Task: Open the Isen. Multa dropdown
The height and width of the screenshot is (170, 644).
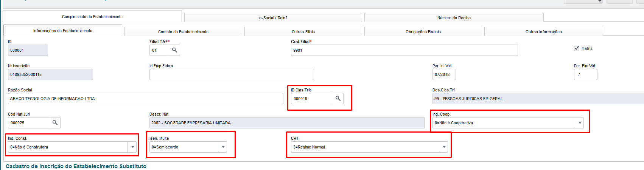Action: 223,147
